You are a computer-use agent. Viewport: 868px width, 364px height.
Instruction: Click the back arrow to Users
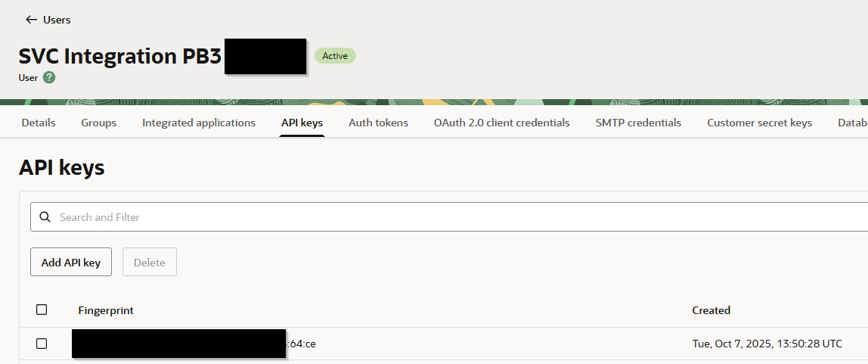pyautogui.click(x=31, y=20)
